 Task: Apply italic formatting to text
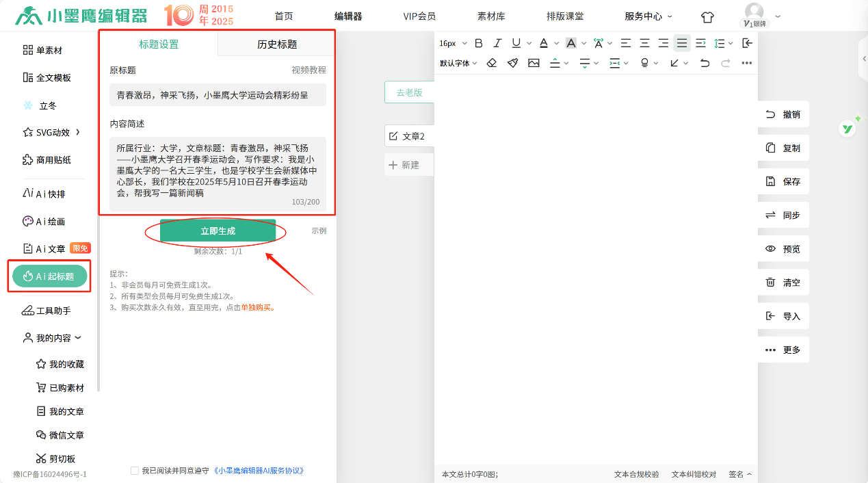coord(497,43)
